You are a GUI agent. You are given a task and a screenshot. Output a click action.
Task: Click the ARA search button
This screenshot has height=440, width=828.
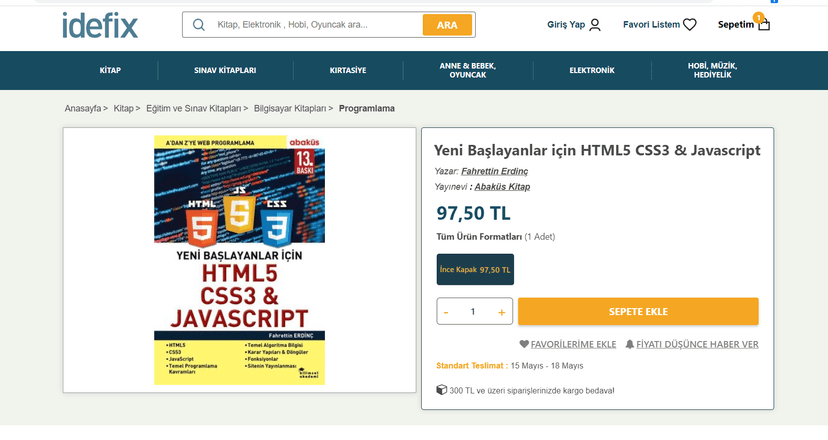[x=447, y=25]
